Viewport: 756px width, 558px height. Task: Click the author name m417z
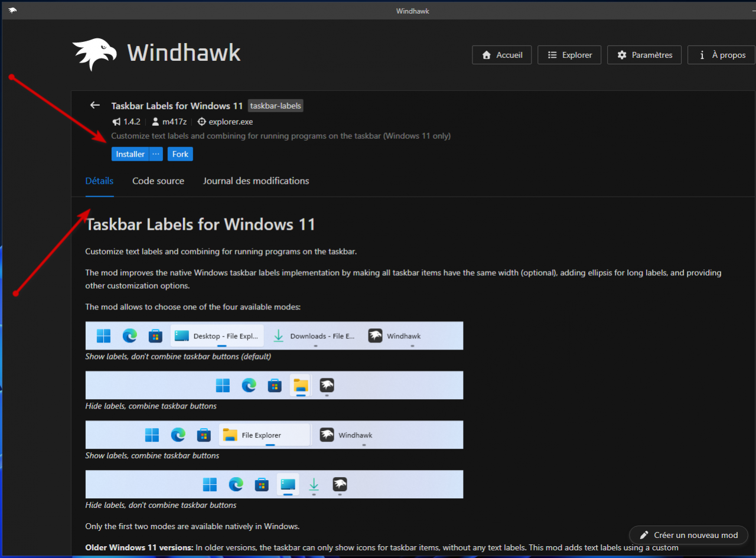174,122
